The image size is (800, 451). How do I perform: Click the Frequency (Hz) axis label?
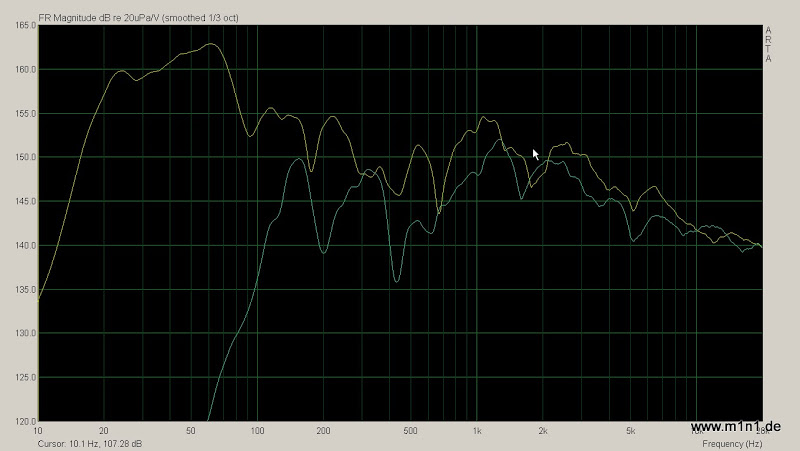(732, 443)
